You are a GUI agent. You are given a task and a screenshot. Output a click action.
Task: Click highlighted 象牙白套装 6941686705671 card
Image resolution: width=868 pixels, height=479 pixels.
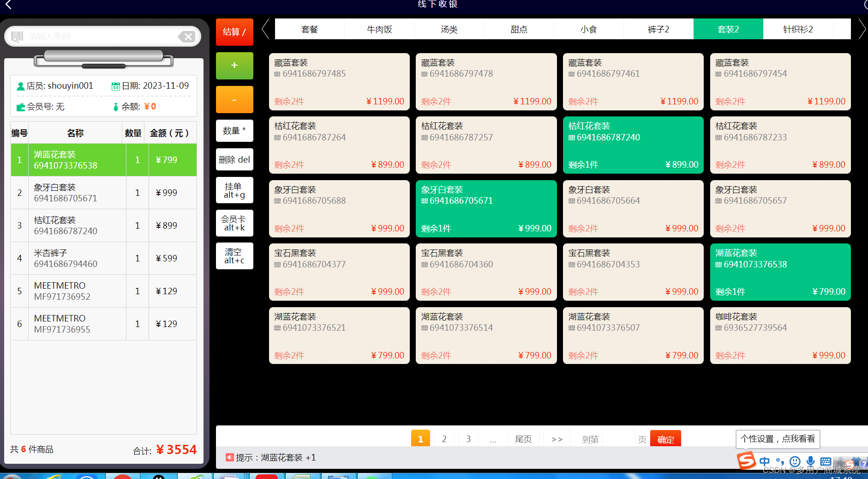click(x=486, y=209)
